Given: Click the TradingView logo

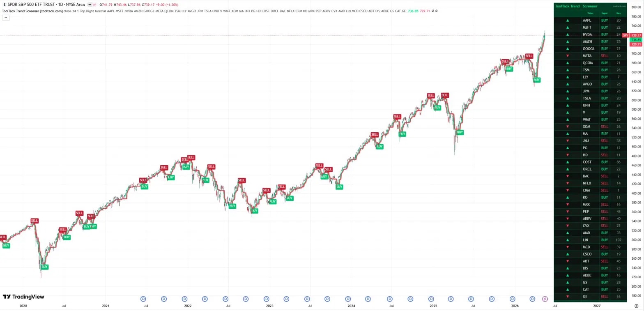Looking at the screenshot, I should pos(23,297).
